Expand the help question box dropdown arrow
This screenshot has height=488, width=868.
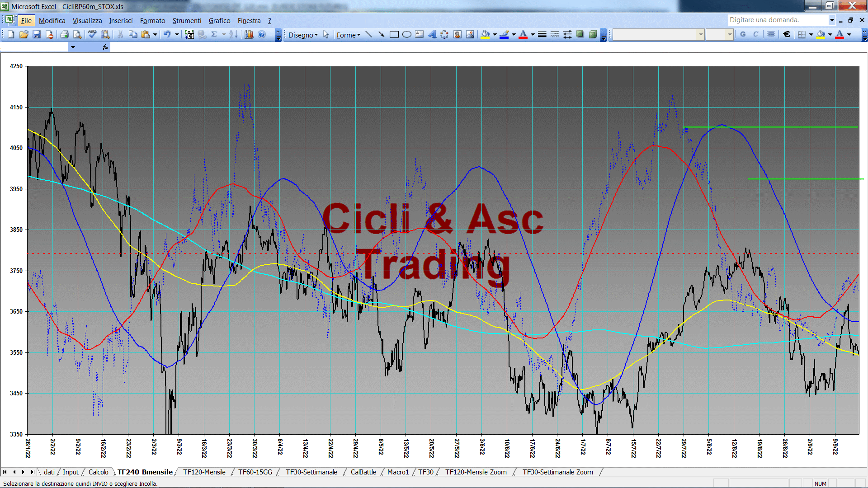[x=831, y=20]
